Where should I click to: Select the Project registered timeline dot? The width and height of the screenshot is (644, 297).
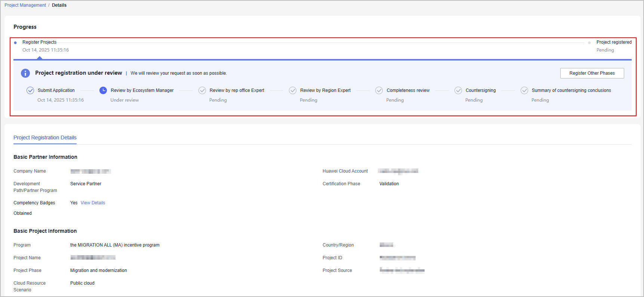[x=589, y=43]
